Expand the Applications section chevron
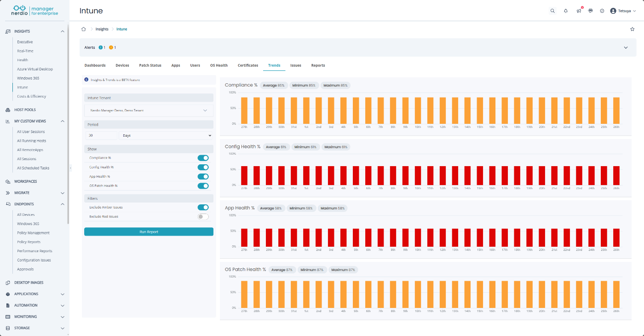 (63, 294)
